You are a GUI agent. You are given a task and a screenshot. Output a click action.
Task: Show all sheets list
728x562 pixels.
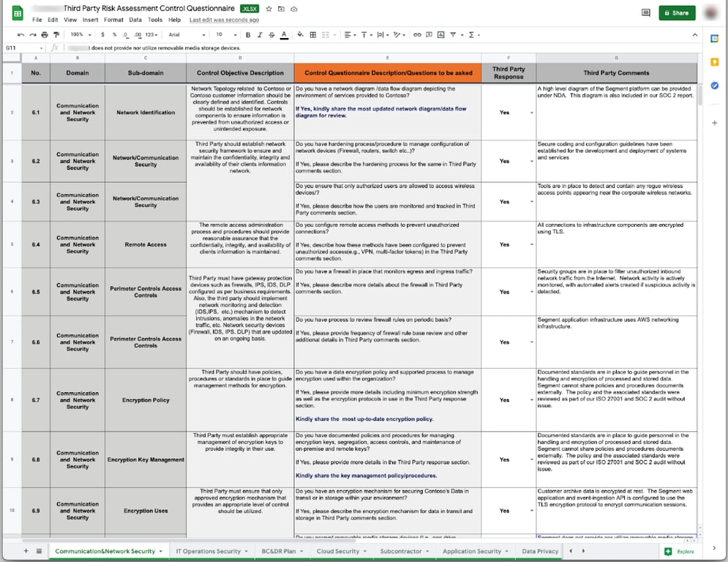coord(39,551)
